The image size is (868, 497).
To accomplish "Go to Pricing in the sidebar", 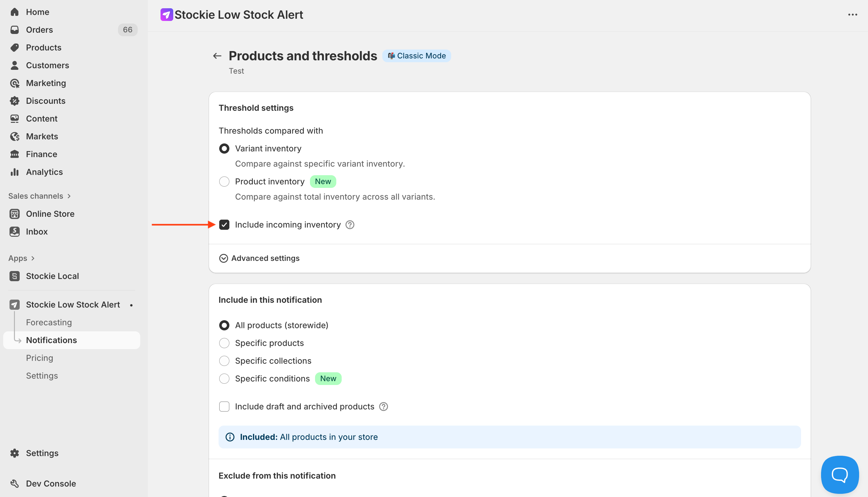I will (x=40, y=358).
